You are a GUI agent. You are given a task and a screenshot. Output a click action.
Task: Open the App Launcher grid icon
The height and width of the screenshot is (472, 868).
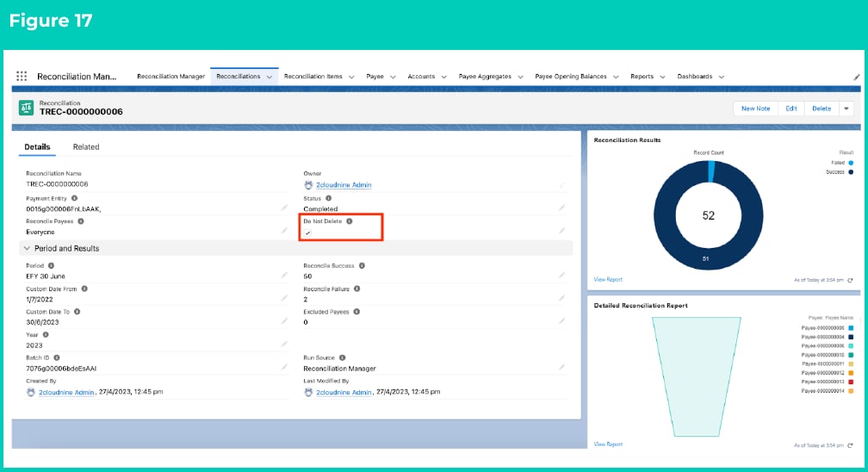click(x=22, y=77)
